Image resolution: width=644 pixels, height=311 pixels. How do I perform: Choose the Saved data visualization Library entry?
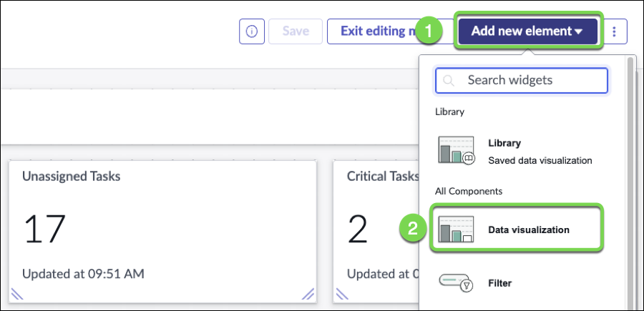(540, 160)
